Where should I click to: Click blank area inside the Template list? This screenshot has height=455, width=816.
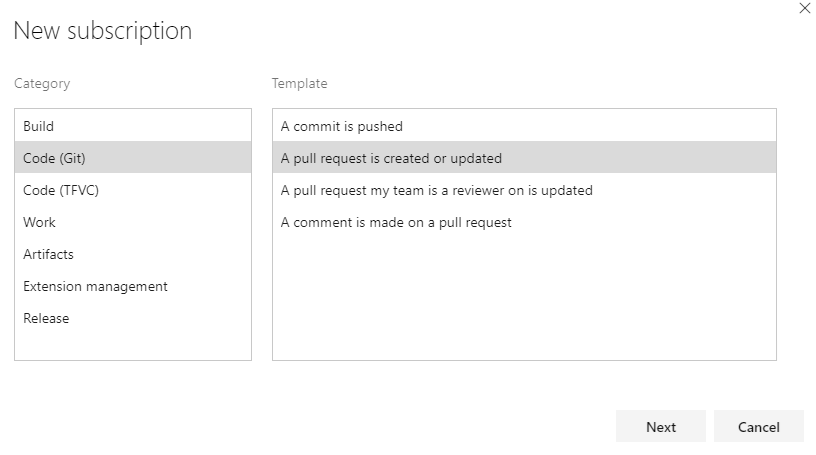click(x=524, y=300)
